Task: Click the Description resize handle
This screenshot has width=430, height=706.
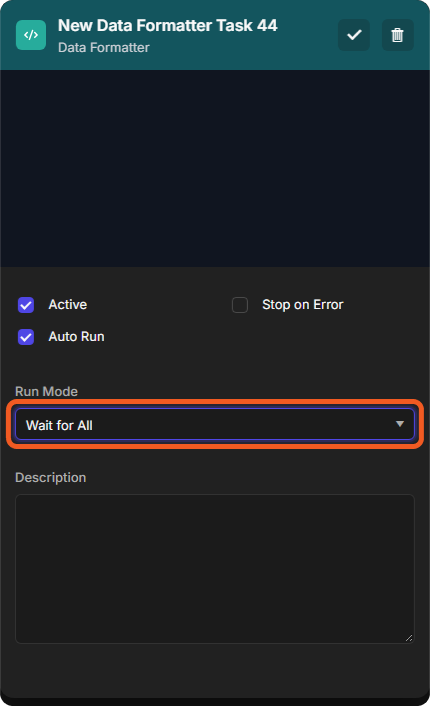Action: (409, 638)
